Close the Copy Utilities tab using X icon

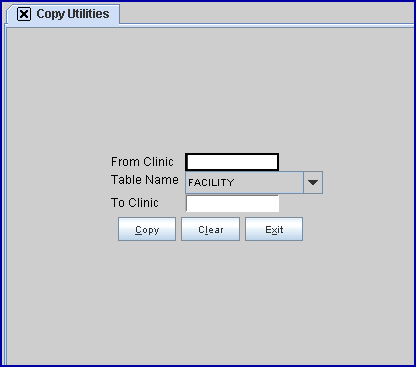[24, 14]
